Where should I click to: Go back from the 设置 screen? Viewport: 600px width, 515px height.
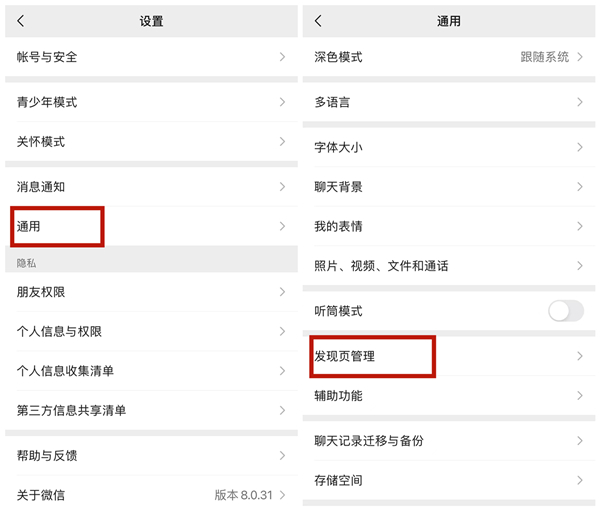(x=21, y=21)
